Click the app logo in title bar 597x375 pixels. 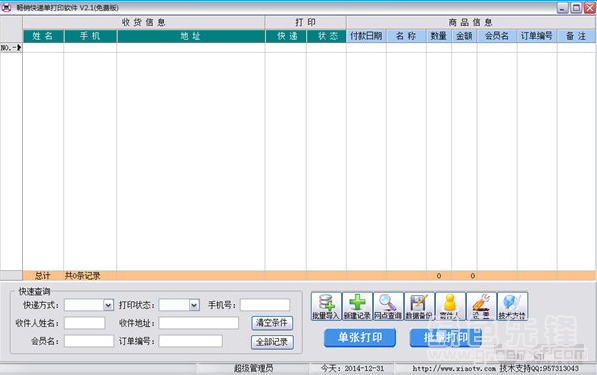pos(6,8)
